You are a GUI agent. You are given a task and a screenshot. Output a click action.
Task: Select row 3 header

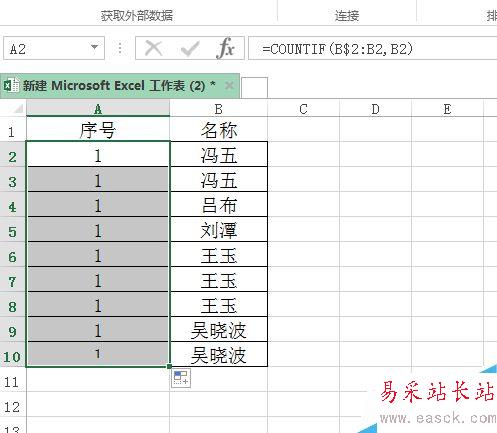[13, 179]
